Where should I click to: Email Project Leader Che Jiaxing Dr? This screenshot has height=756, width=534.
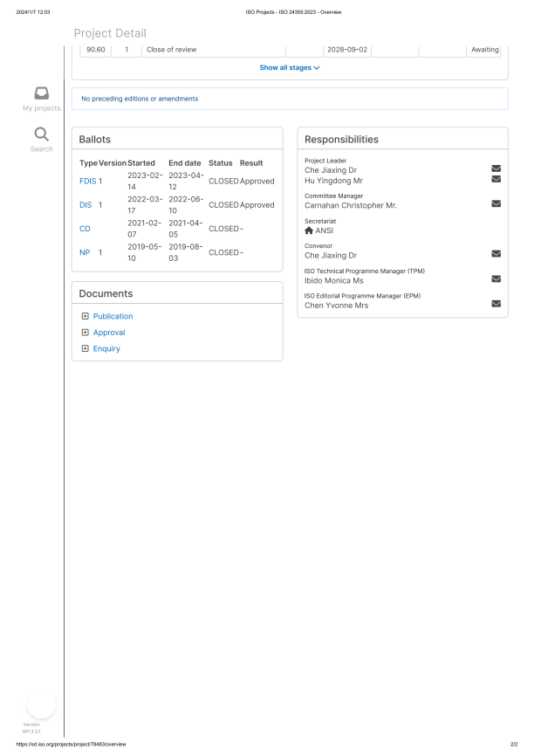[496, 168]
